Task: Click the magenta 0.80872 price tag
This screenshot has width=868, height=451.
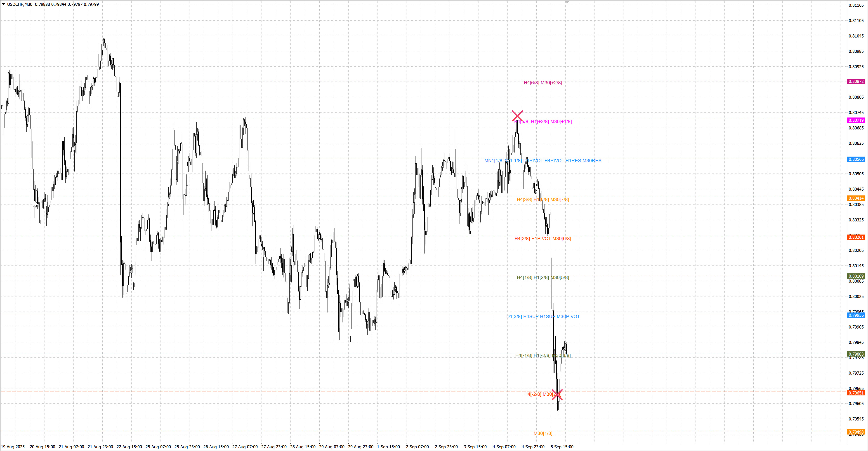Action: (856, 82)
